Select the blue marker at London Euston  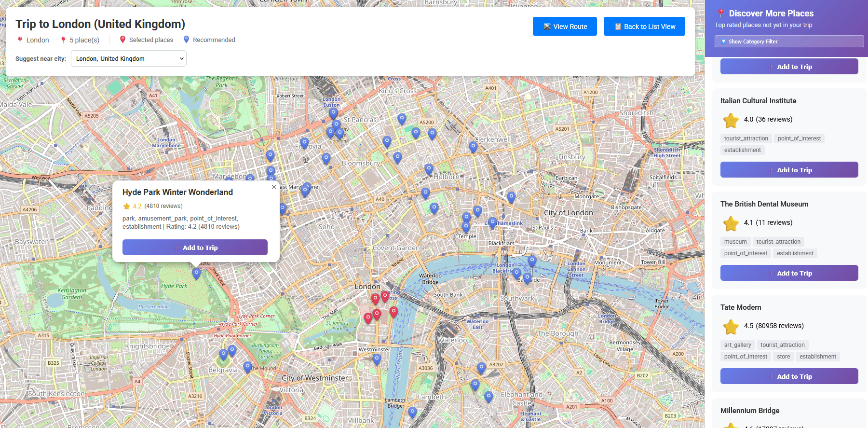333,113
